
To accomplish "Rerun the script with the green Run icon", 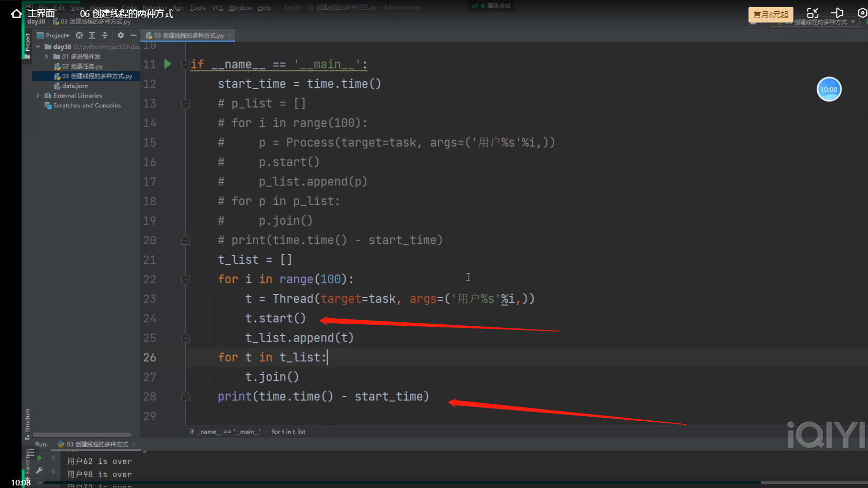I will pyautogui.click(x=39, y=458).
